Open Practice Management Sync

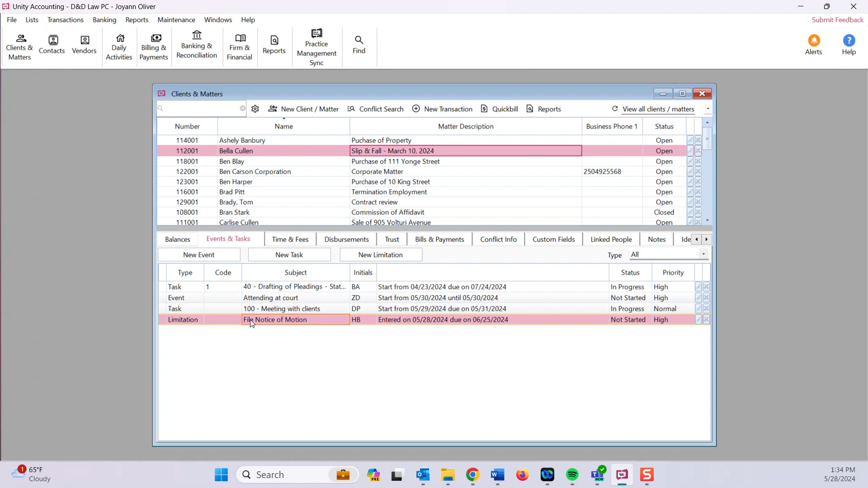(x=316, y=47)
